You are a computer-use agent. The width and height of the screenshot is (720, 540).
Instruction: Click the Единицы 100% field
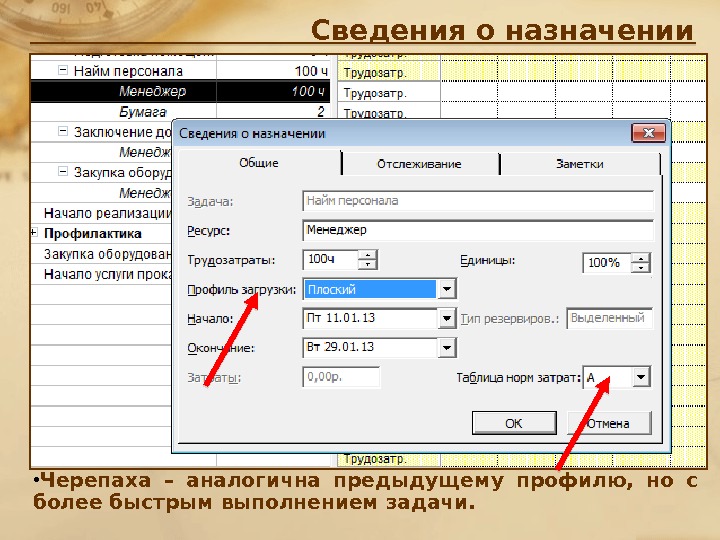click(607, 263)
